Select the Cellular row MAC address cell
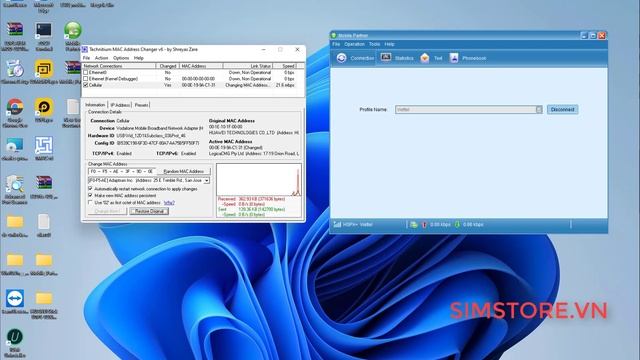Viewport: 640px width, 360px height. coord(198,85)
